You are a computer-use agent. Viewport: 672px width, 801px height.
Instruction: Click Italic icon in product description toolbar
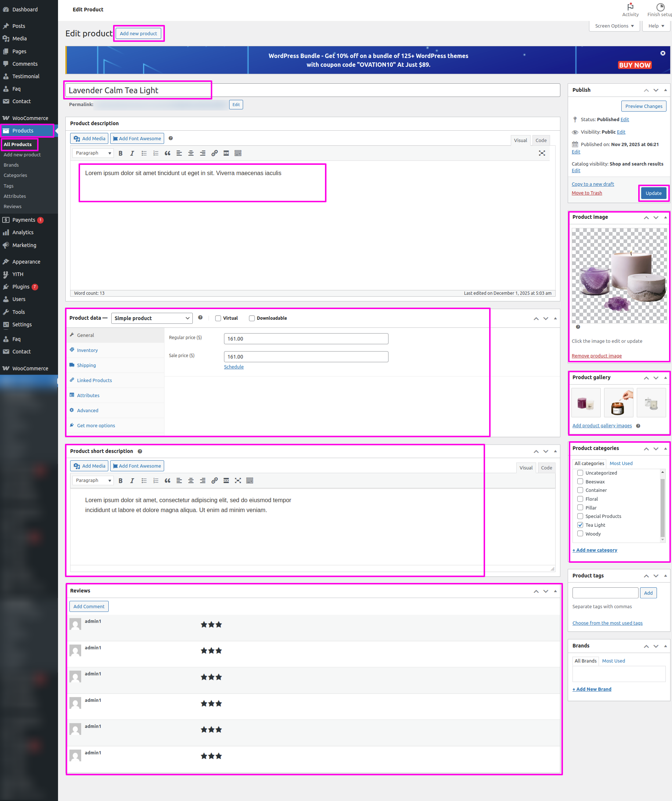click(132, 153)
